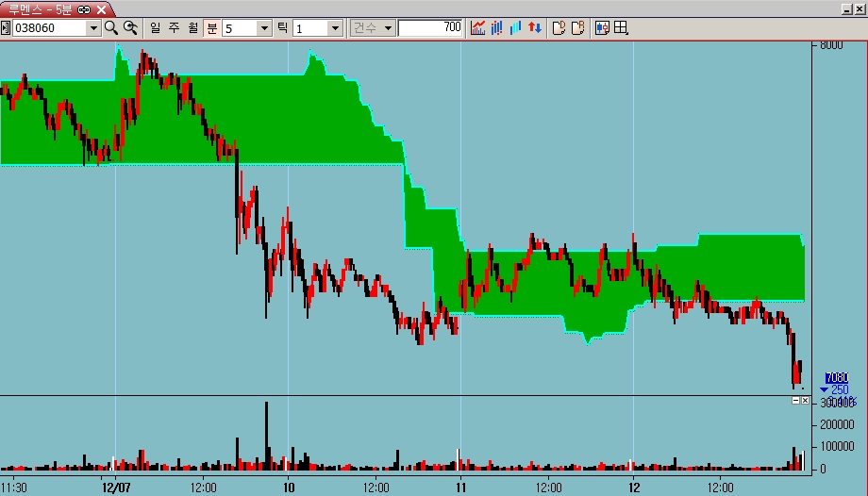The image size is (868, 496).
Task: Minimize the volume chart pane
Action: point(795,401)
